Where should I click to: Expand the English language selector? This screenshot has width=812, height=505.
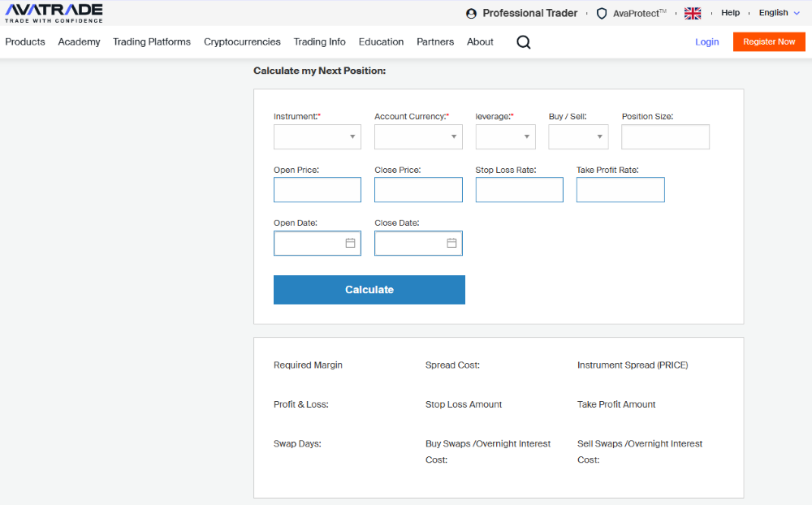click(x=779, y=13)
